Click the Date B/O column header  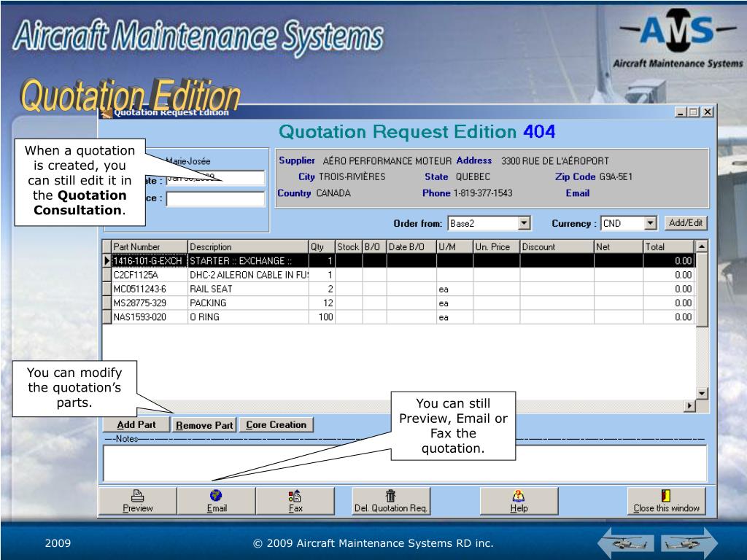point(411,246)
